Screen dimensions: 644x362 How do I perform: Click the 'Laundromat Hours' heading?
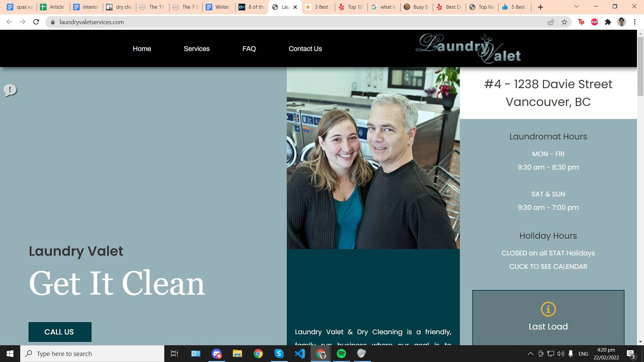[548, 136]
